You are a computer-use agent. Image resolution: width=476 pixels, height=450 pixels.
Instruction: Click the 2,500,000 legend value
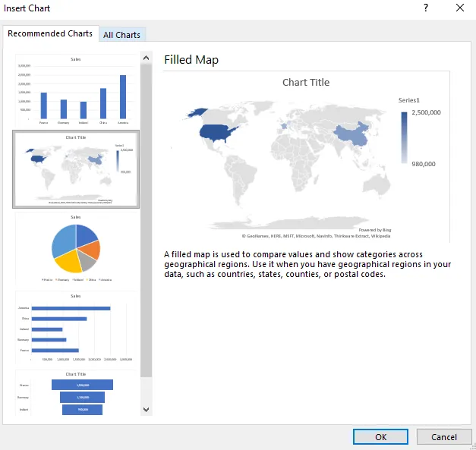pyautogui.click(x=426, y=112)
